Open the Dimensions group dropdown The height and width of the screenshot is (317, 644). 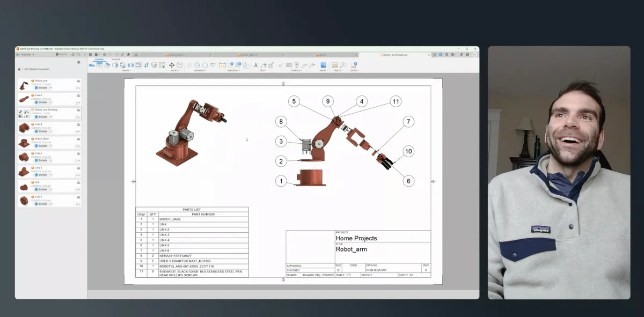pyautogui.click(x=233, y=70)
